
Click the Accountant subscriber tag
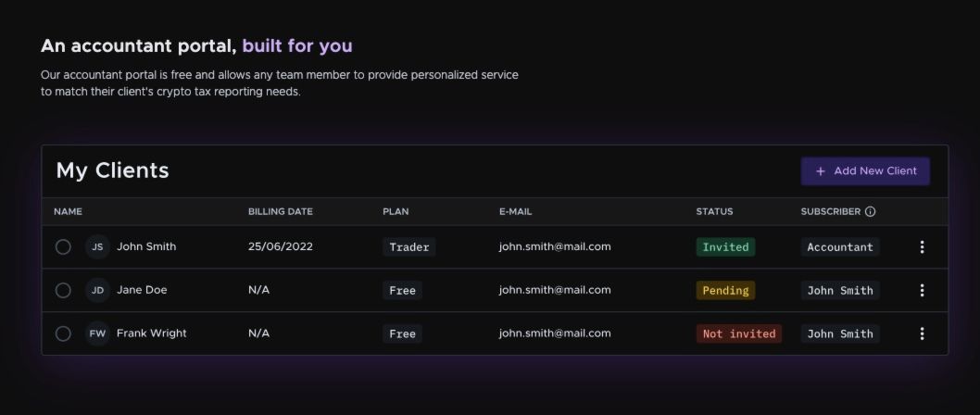coord(840,247)
